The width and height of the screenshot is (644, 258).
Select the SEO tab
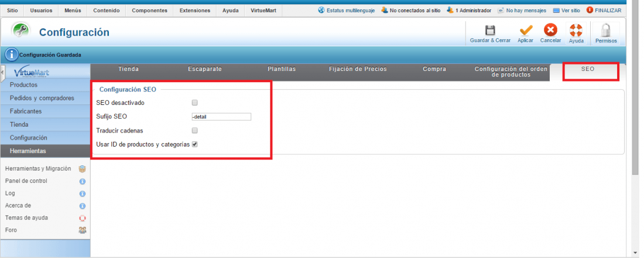[x=588, y=69]
